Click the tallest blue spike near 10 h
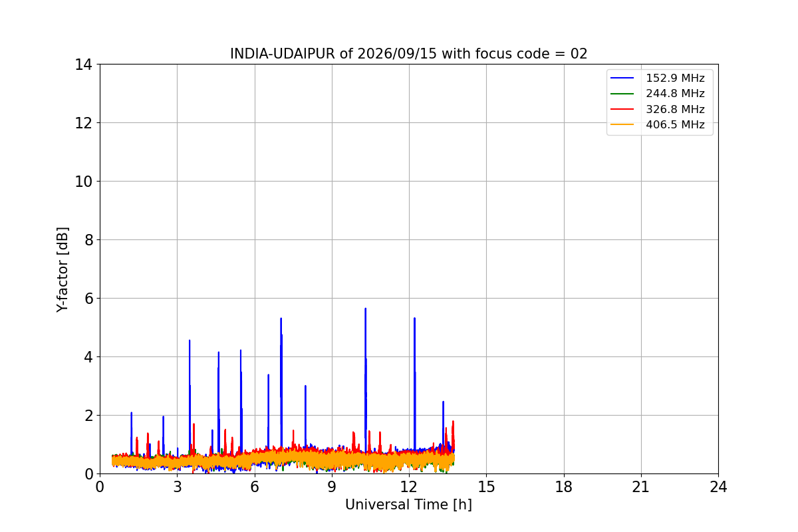 (x=365, y=309)
